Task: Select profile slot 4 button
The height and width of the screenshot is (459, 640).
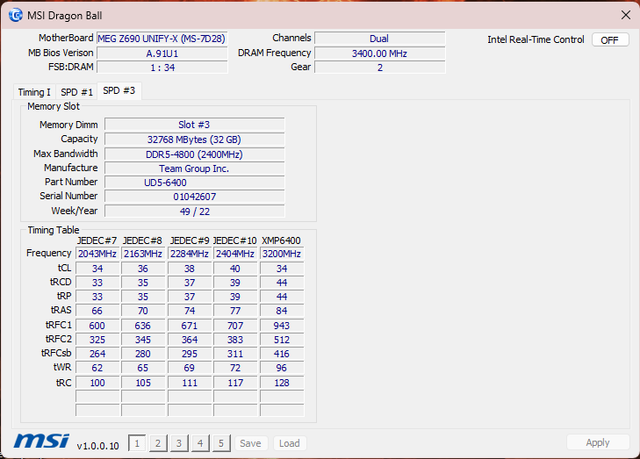Action: (x=200, y=443)
